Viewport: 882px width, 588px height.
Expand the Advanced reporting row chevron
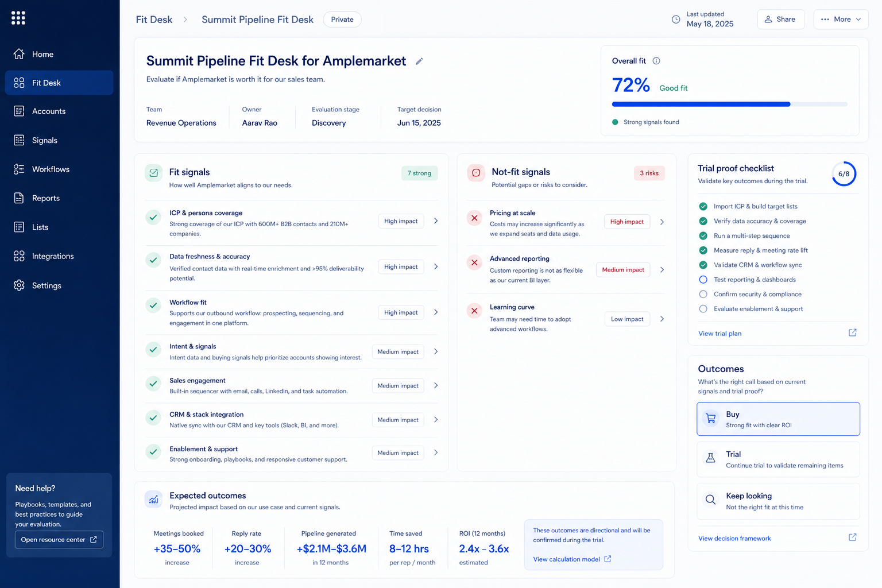click(x=662, y=270)
